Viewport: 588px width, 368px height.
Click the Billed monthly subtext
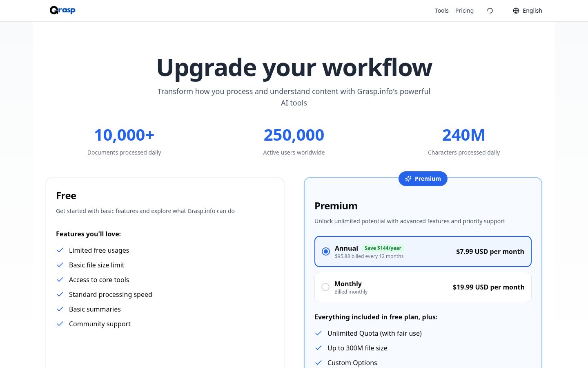(x=351, y=292)
